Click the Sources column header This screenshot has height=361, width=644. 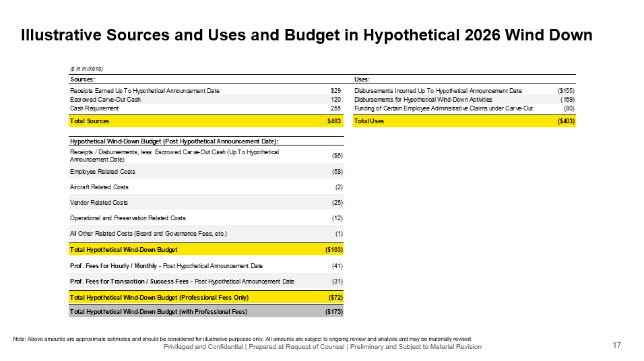click(82, 79)
